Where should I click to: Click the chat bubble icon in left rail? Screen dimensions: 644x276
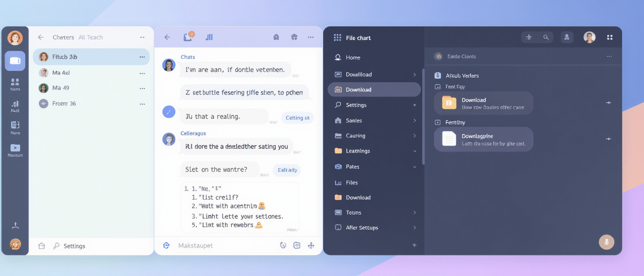click(15, 61)
